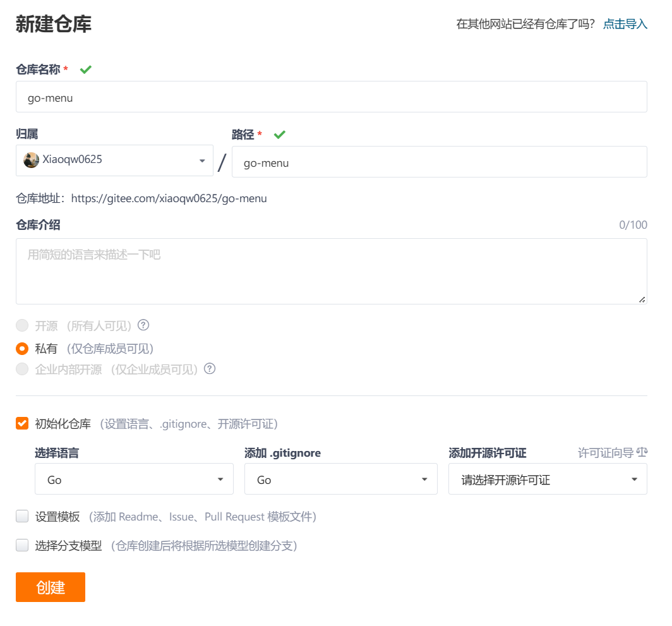Click the scales icon beside 许可证向导
Screen dimensions: 672x626
(642, 452)
